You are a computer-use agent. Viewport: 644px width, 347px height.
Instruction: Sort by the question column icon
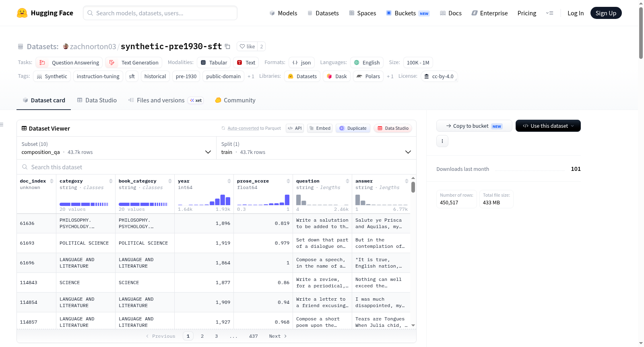coord(347,181)
